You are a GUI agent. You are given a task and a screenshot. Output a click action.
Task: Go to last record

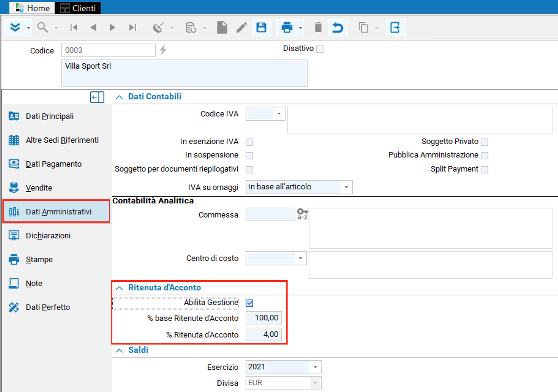click(132, 28)
